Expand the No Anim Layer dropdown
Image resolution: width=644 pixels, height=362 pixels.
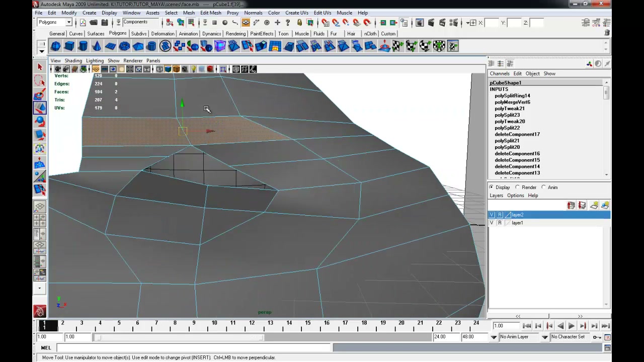coord(523,337)
